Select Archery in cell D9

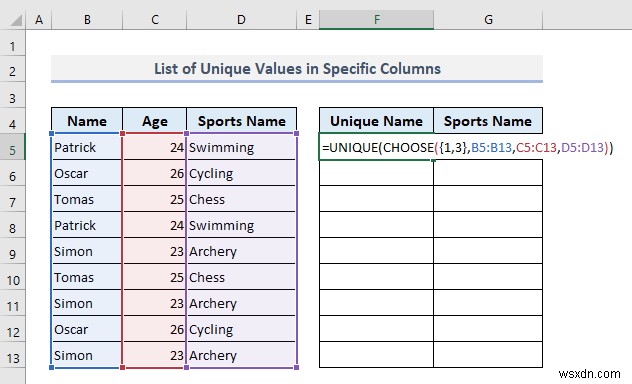(241, 251)
